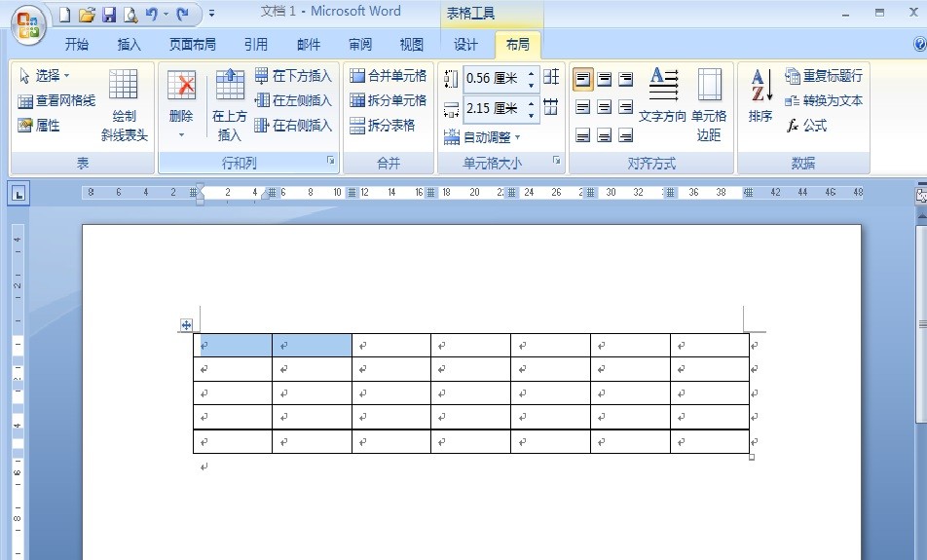Click the distribute rows evenly icon
This screenshot has height=560, width=927.
(x=551, y=76)
